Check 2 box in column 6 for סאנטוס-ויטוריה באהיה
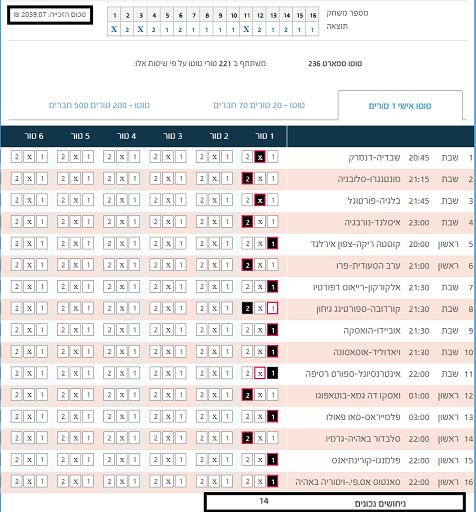476x512 pixels. tap(17, 481)
